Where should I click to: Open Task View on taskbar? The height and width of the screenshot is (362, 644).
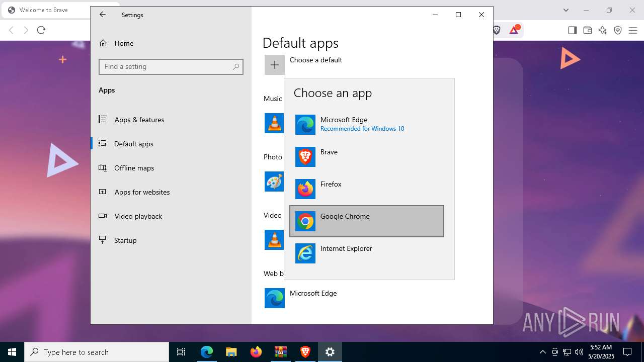click(181, 352)
